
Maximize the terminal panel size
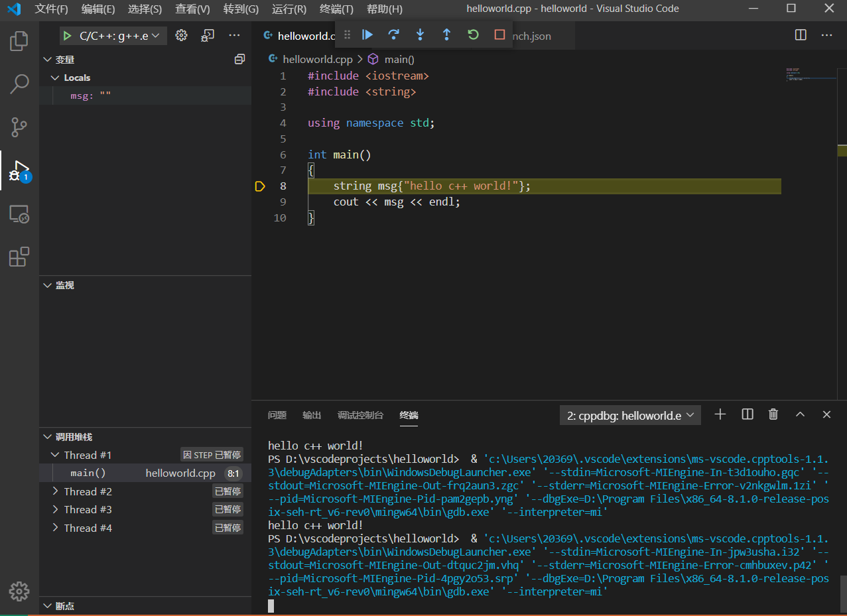800,414
